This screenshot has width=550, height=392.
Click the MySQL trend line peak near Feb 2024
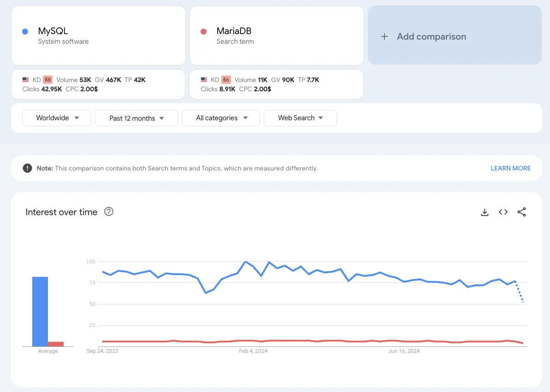coord(245,262)
